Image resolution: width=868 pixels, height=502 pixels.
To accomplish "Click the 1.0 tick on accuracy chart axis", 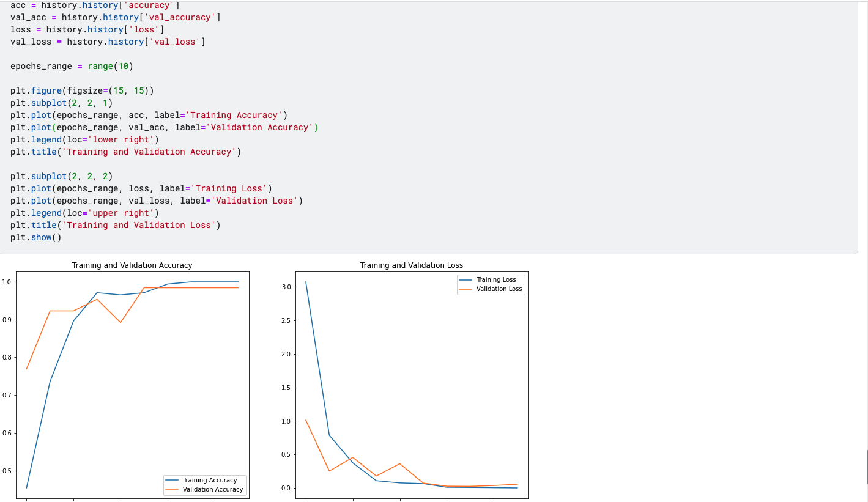I will pos(7,282).
